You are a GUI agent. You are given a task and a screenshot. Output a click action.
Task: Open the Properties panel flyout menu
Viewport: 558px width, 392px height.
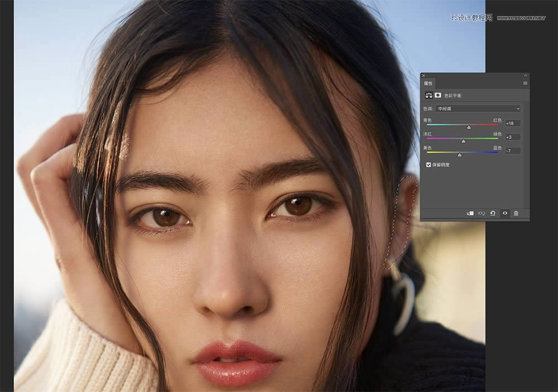tap(525, 83)
